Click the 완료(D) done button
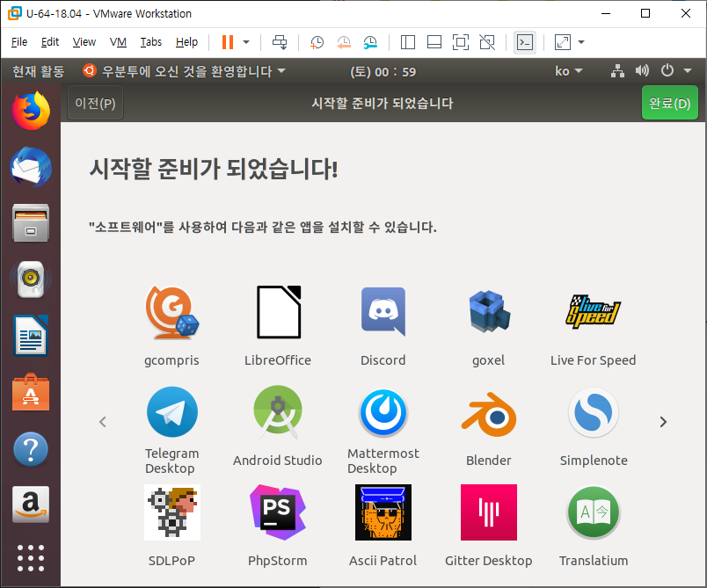 point(669,103)
